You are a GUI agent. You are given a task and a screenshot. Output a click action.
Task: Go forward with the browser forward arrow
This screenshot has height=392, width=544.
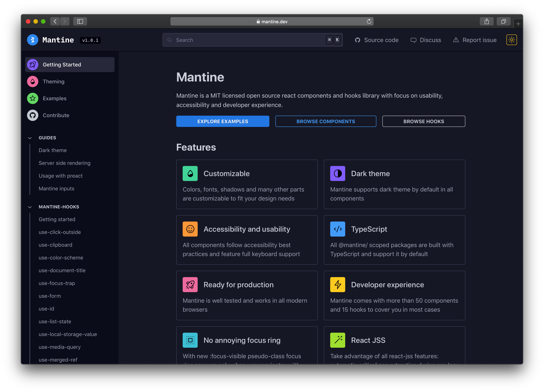point(65,21)
